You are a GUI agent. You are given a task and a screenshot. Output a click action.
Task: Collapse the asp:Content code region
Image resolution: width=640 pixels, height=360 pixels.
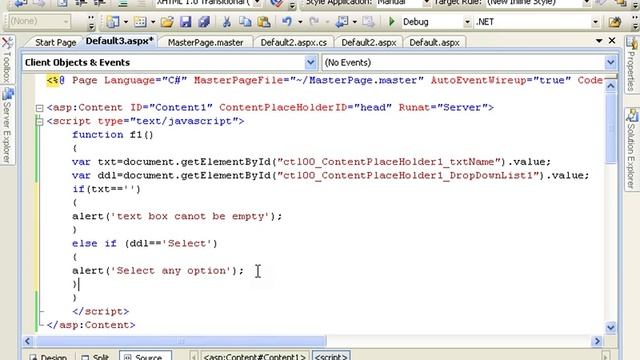coord(39,108)
